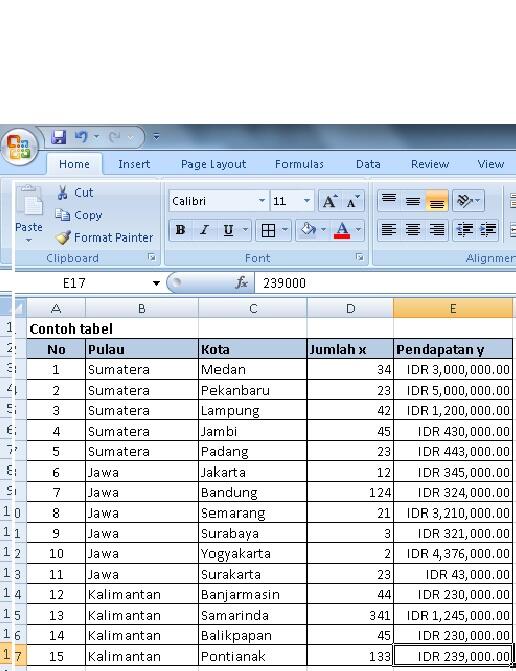Screen dimensions: 516x671
Task: Open the Insert tab
Action: (x=134, y=164)
